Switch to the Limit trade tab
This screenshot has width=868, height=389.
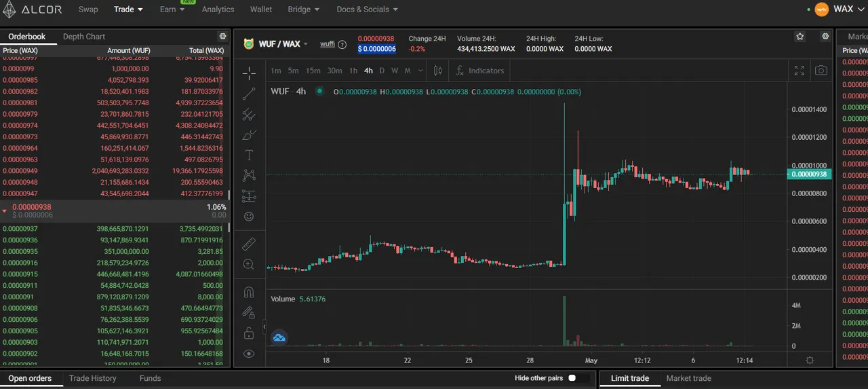coord(630,378)
